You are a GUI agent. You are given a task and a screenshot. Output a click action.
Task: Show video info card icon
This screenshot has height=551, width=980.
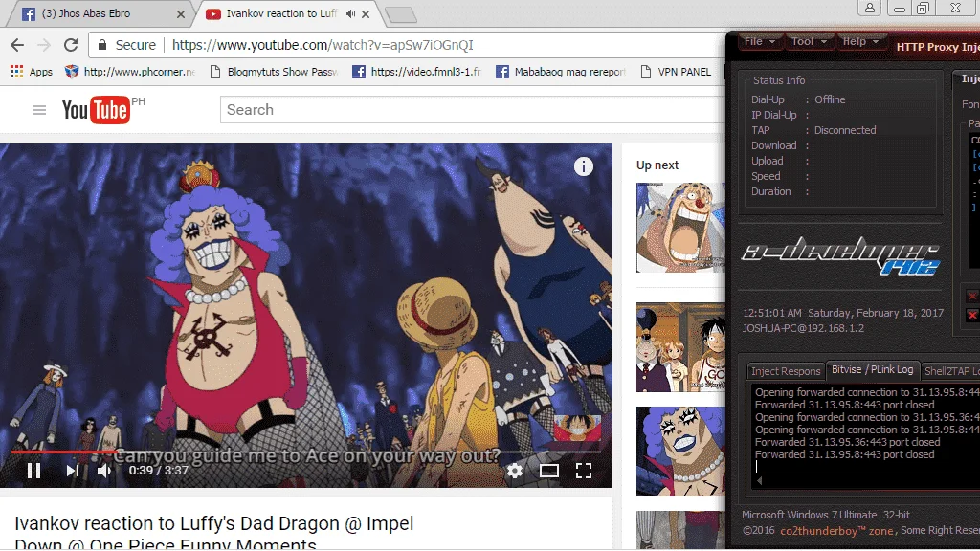(x=584, y=166)
